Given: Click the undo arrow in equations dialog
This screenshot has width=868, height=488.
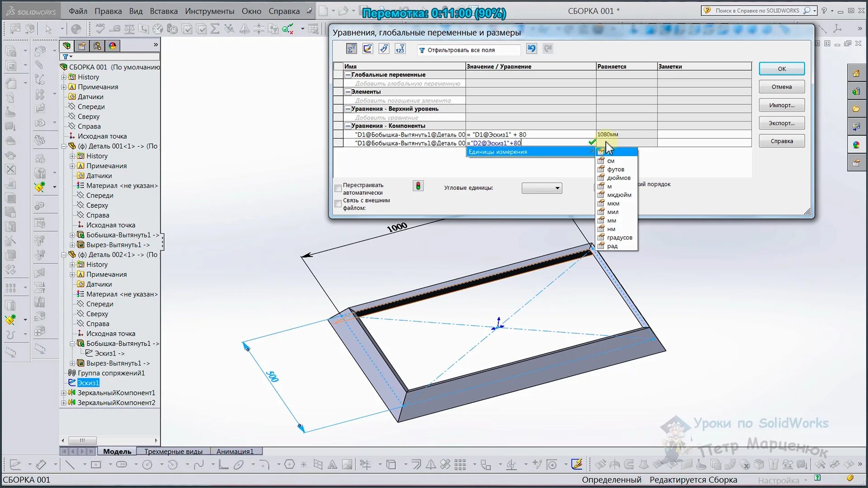Looking at the screenshot, I should [532, 49].
